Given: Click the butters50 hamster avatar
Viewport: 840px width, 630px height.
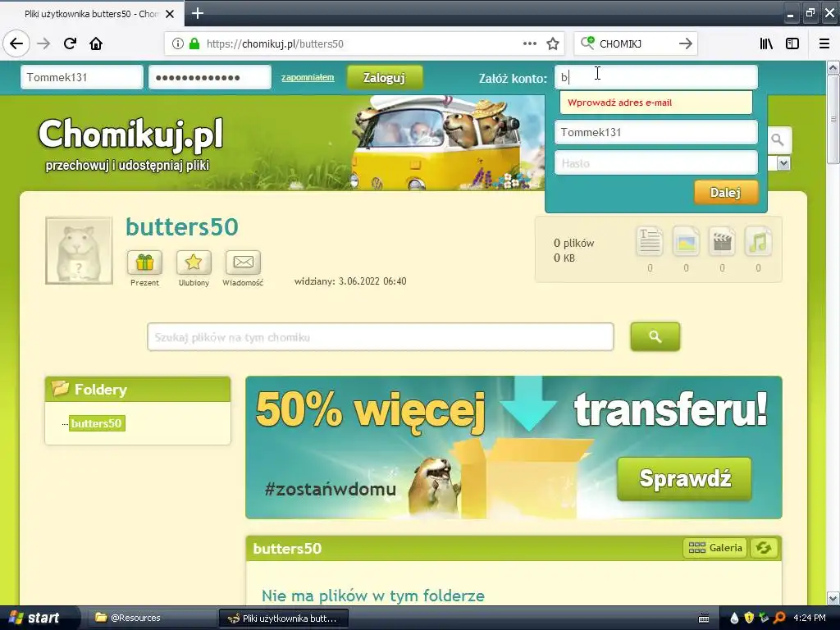Looking at the screenshot, I should [80, 250].
